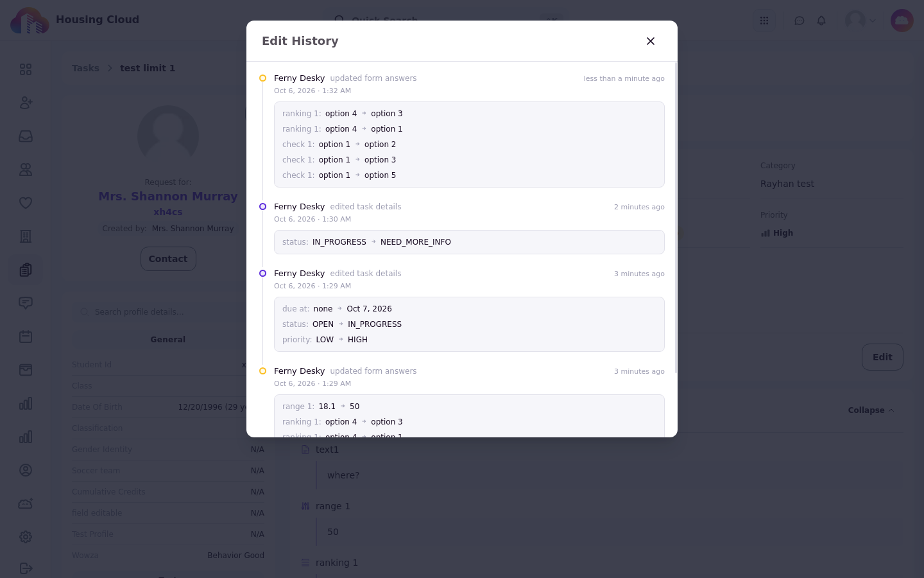Click the 'Behavior Good' Wowza value
This screenshot has width=924, height=578.
point(235,556)
